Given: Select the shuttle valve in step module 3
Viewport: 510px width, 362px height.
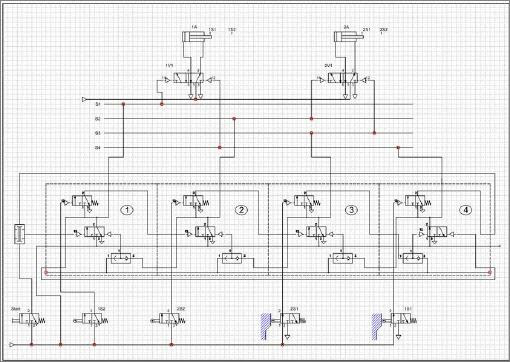Looking at the screenshot, I should click(343, 258).
